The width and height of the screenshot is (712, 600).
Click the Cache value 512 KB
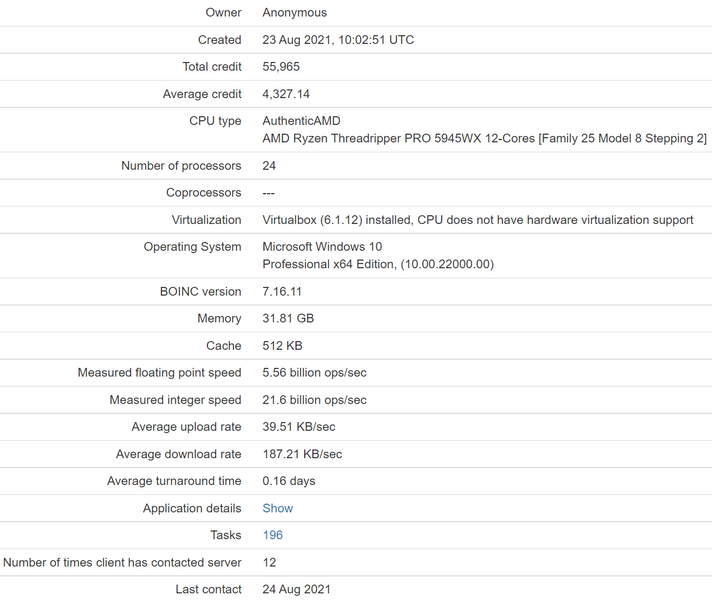tap(280, 346)
